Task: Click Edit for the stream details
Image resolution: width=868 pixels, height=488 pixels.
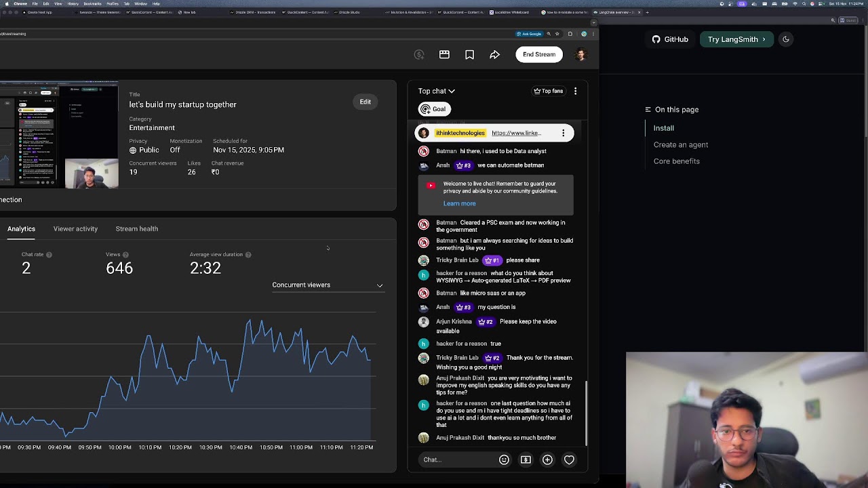Action: pyautogui.click(x=366, y=102)
